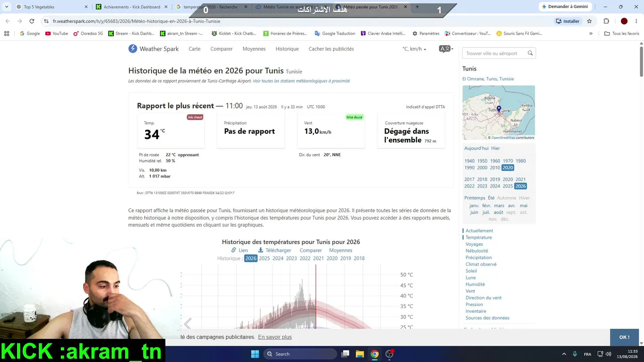Open the Chrome profile avatar
The width and height of the screenshot is (644, 362).
624,21
